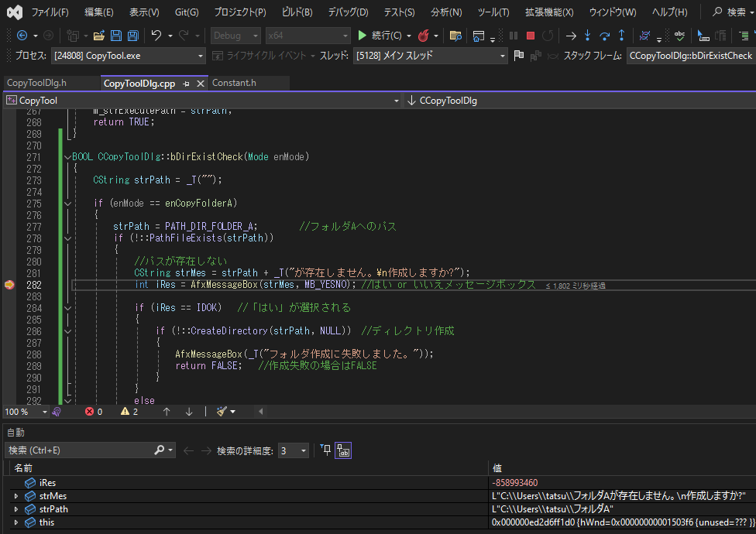Toggle the highlighted view icon beside the pin
This screenshot has height=534, width=756.
point(343,450)
